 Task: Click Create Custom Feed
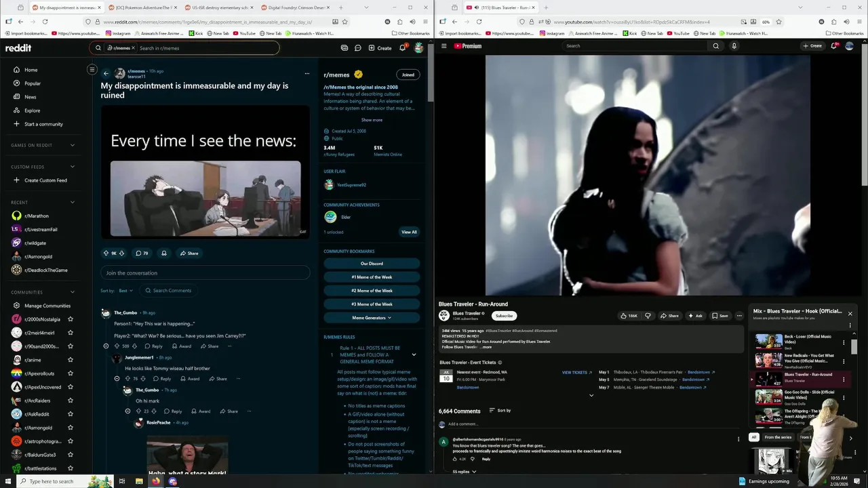click(x=40, y=180)
